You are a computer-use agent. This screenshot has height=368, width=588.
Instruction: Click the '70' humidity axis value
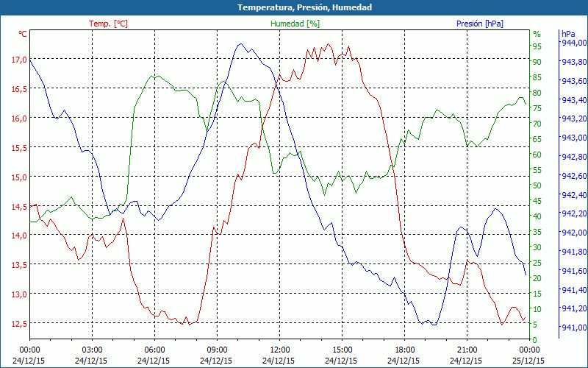coord(537,124)
